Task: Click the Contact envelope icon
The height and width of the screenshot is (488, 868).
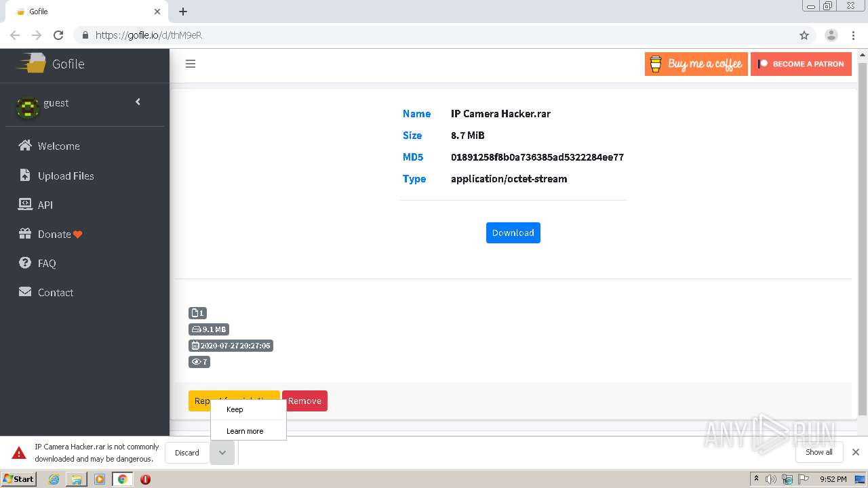Action: point(25,292)
